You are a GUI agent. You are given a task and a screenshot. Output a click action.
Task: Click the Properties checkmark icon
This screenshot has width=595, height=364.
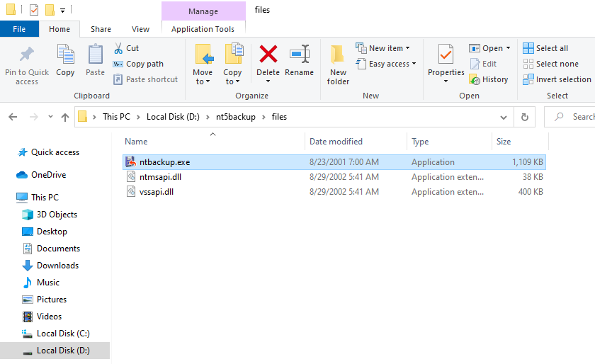pos(446,54)
